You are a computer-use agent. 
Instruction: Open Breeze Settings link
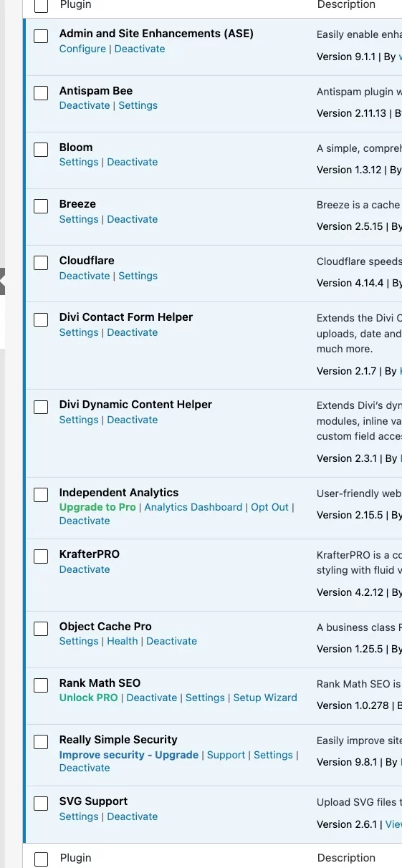click(x=79, y=219)
